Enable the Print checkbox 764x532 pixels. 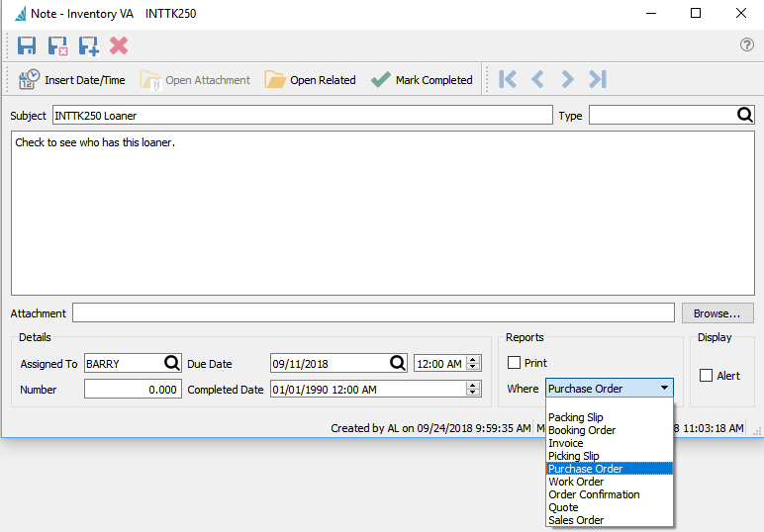(x=514, y=363)
